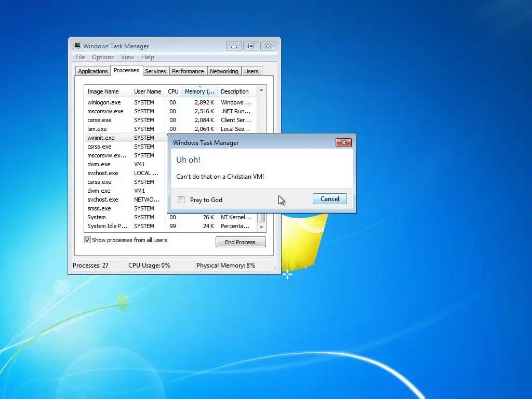Click the 2,892 K memory value

click(x=204, y=102)
